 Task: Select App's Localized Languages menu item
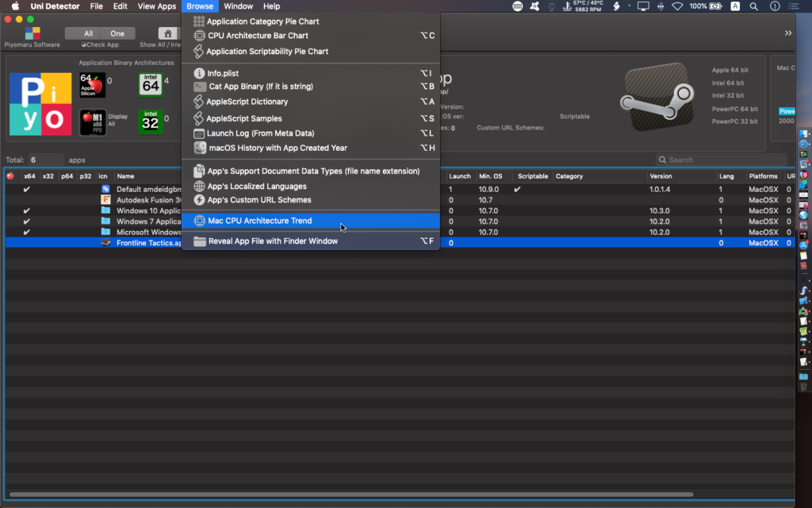[x=311, y=186]
